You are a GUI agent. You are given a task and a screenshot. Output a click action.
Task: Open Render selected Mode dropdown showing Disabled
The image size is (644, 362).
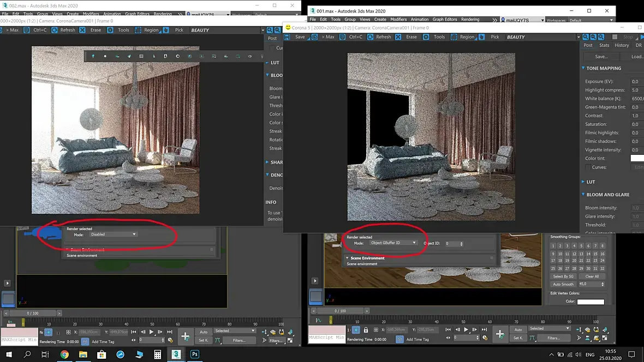click(114, 234)
